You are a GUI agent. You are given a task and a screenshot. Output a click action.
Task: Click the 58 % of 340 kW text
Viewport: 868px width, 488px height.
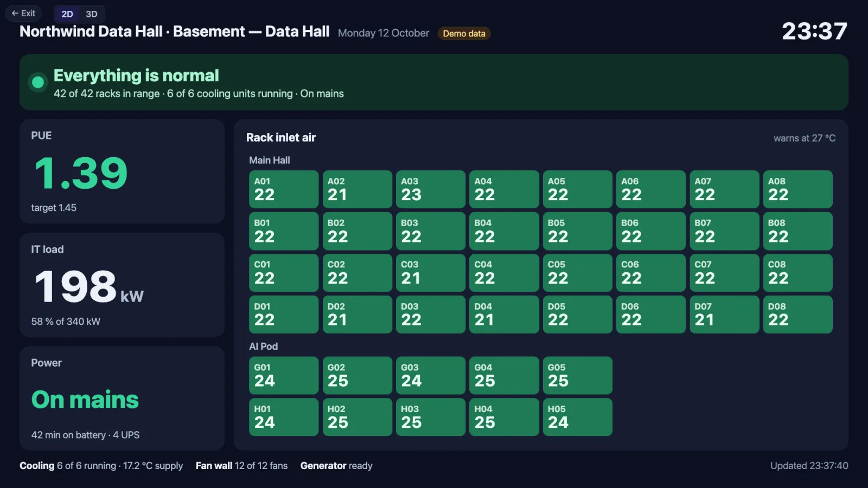pyautogui.click(x=66, y=322)
